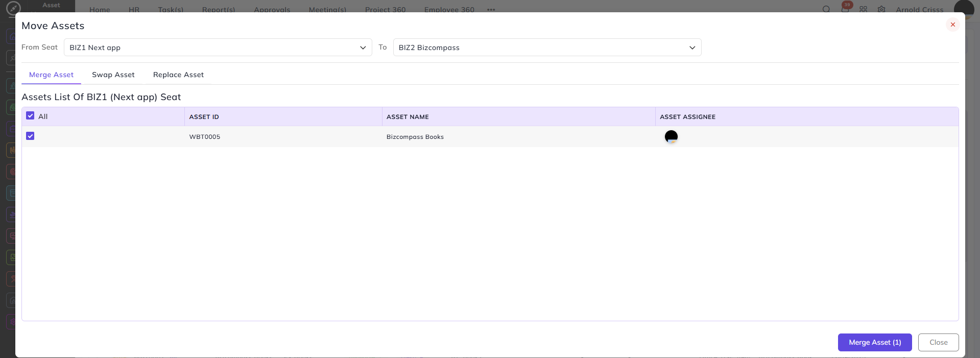The height and width of the screenshot is (358, 980).
Task: Click the compass logo icon at top left
Action: pyautogui.click(x=13, y=8)
